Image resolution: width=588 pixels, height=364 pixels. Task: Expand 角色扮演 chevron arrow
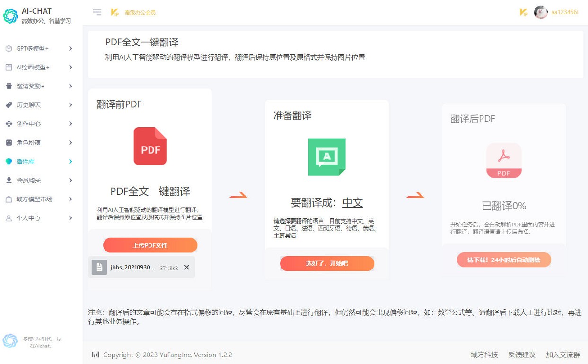(x=70, y=143)
